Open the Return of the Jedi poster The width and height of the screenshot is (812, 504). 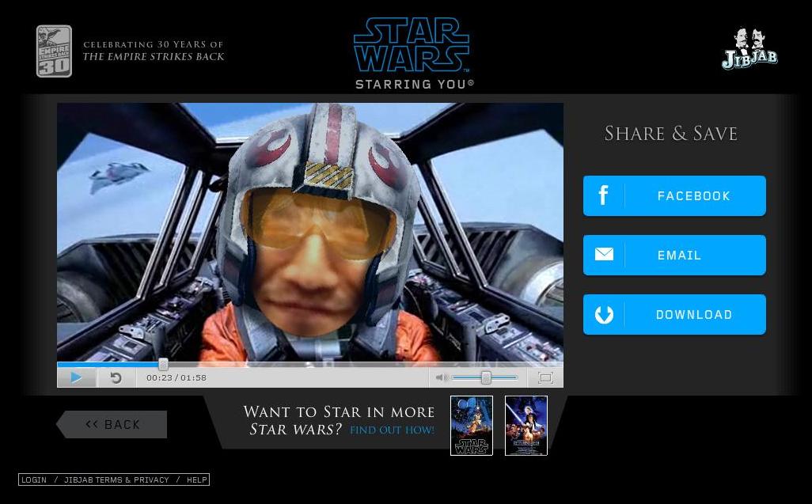coord(526,426)
